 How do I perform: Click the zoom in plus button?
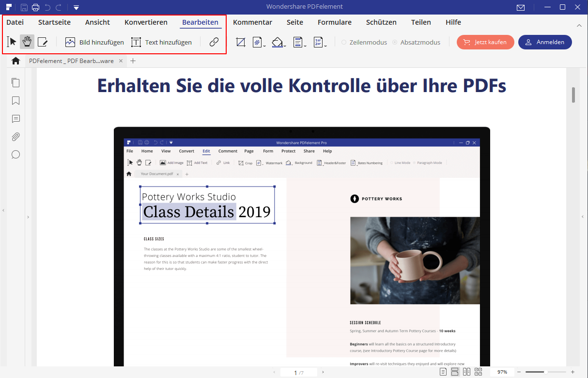[573, 372]
